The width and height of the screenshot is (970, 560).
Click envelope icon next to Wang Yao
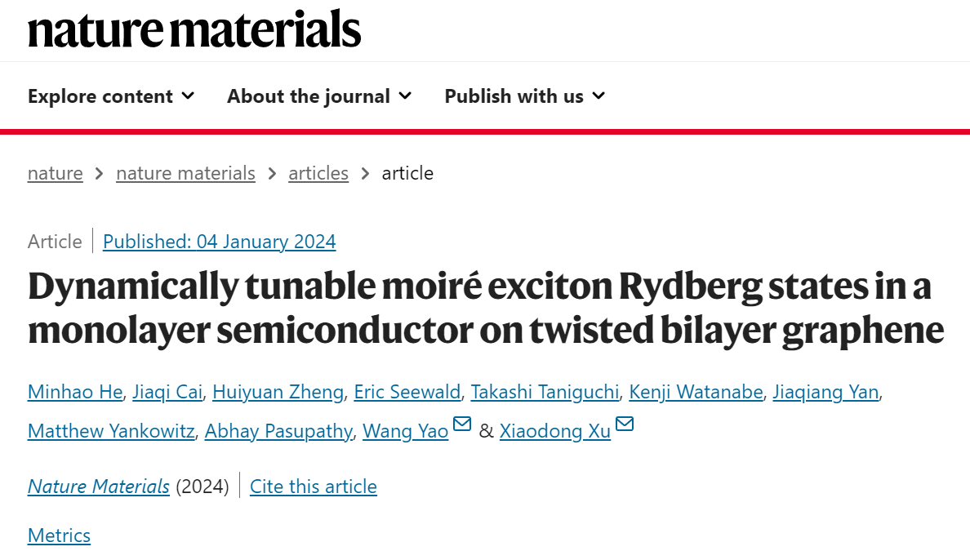click(462, 424)
